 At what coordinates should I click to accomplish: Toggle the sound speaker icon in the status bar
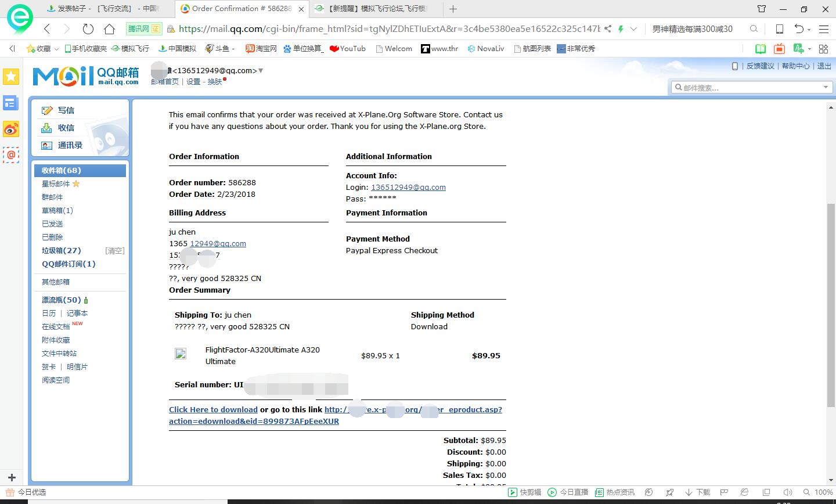tap(787, 492)
